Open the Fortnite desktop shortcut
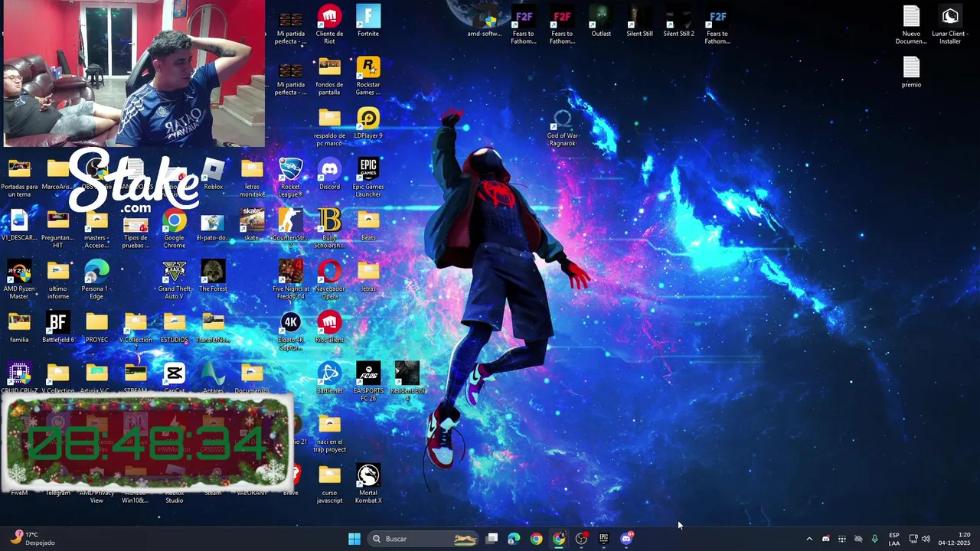This screenshot has width=980, height=551. coord(368,21)
